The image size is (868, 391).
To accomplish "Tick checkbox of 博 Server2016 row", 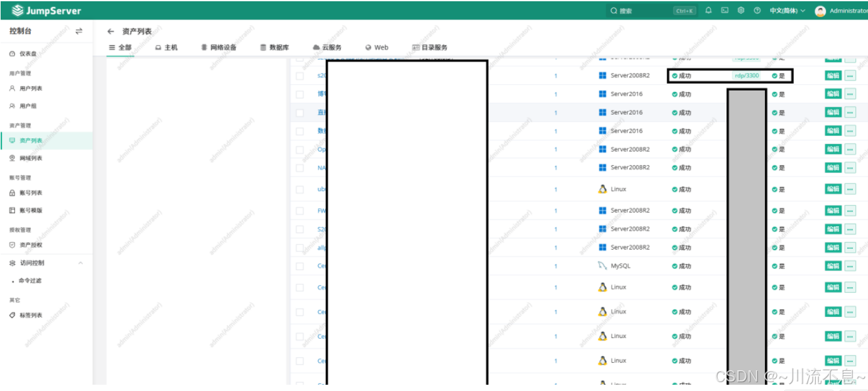I will (x=300, y=94).
